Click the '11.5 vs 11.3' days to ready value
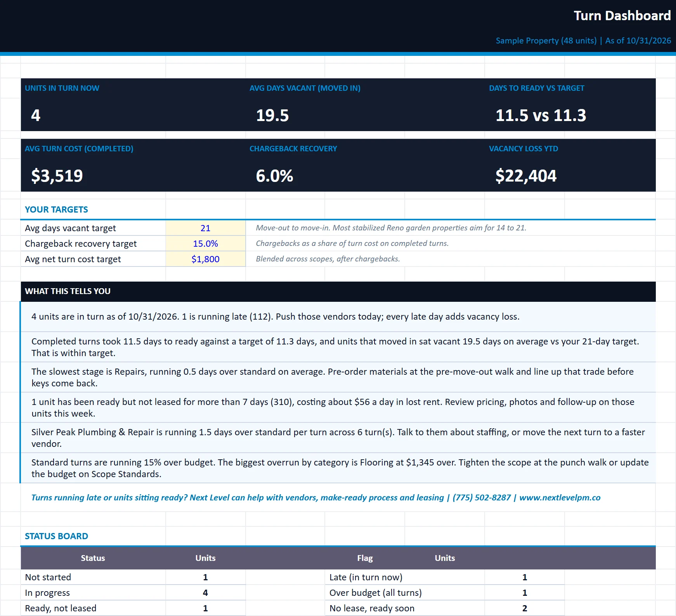 pos(541,115)
